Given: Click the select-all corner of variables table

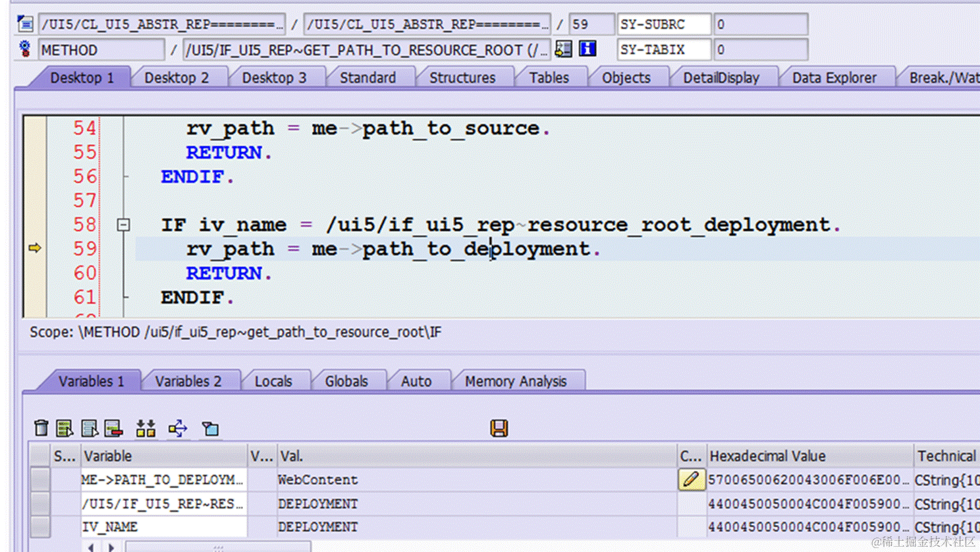Looking at the screenshot, I should pyautogui.click(x=40, y=456).
